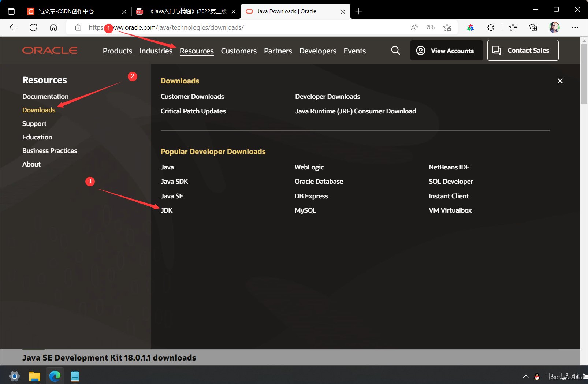
Task: Click the View Accounts button
Action: (446, 51)
